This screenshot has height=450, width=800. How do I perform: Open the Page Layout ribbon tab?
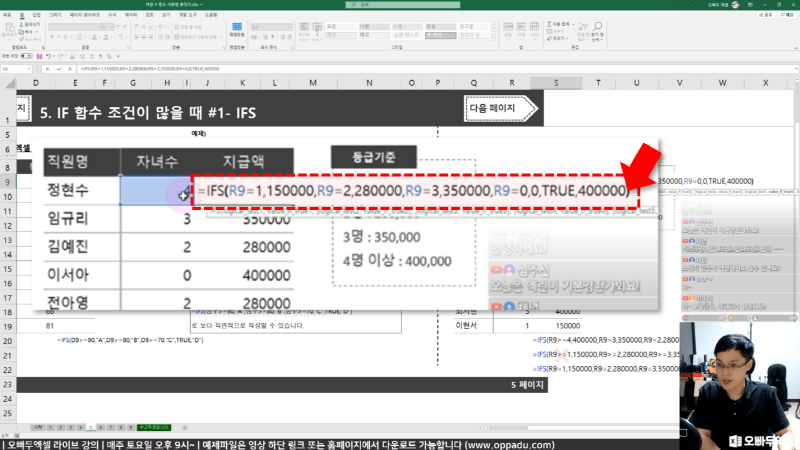pyautogui.click(x=85, y=15)
